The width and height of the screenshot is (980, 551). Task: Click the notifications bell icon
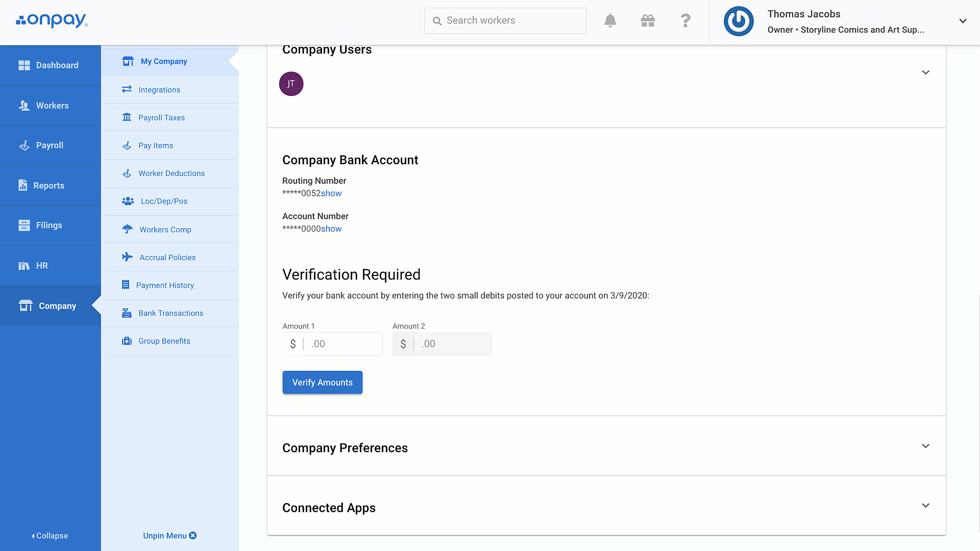coord(610,21)
